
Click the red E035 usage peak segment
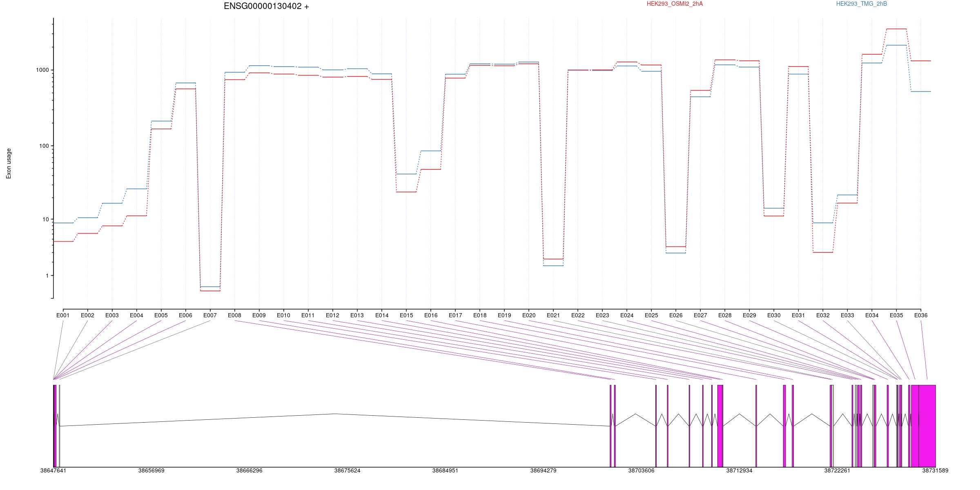[x=896, y=29]
